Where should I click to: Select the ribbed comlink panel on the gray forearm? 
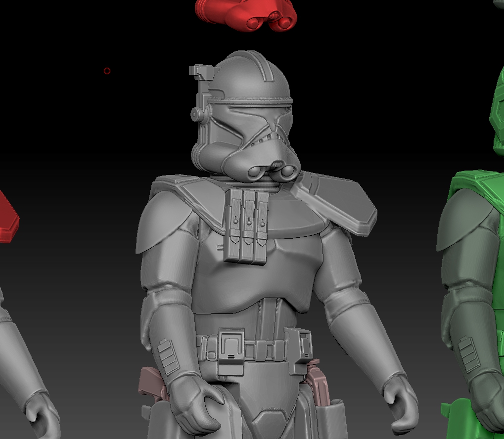pyautogui.click(x=168, y=357)
